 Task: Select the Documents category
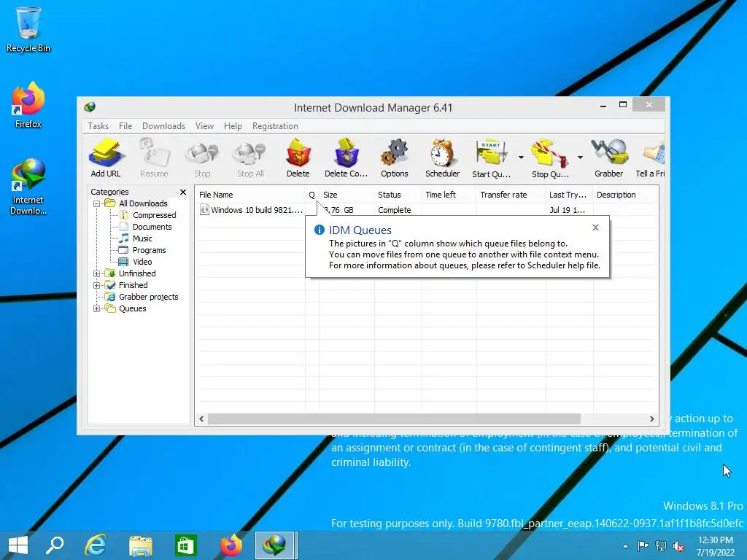(152, 227)
